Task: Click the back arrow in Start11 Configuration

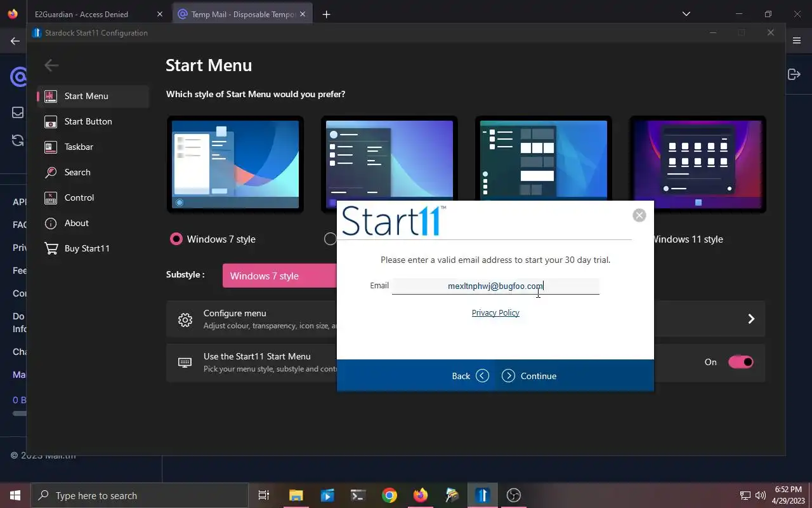Action: (x=51, y=65)
